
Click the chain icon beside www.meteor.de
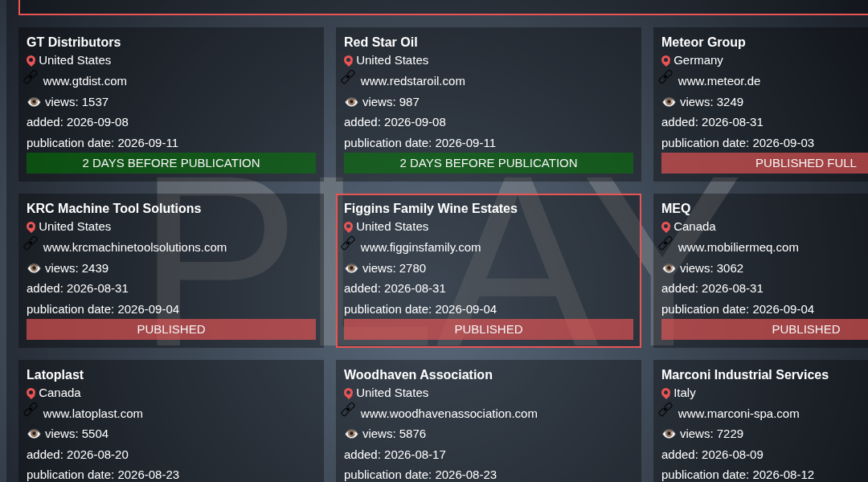pos(666,77)
